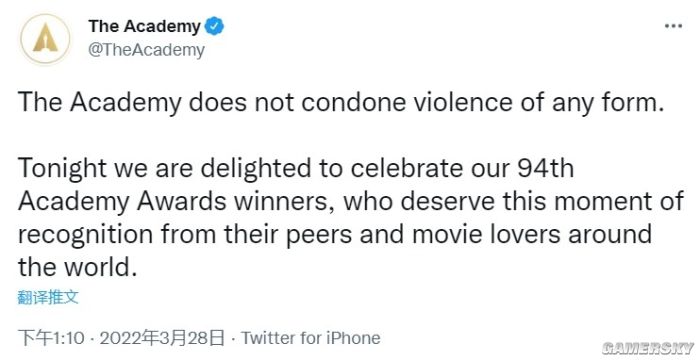Click the blue verified checkmark badge
The height and width of the screenshot is (360, 700).
214,27
